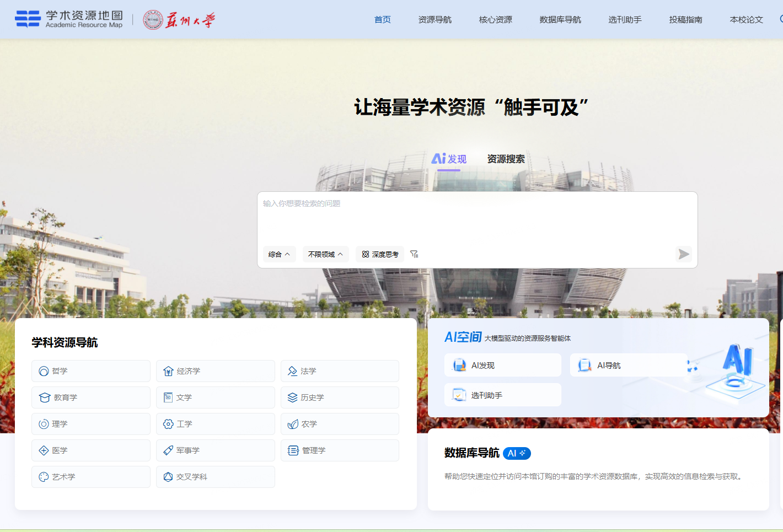Open 投稿指南 in the top navigation
Screen dimensions: 783x532
685,20
